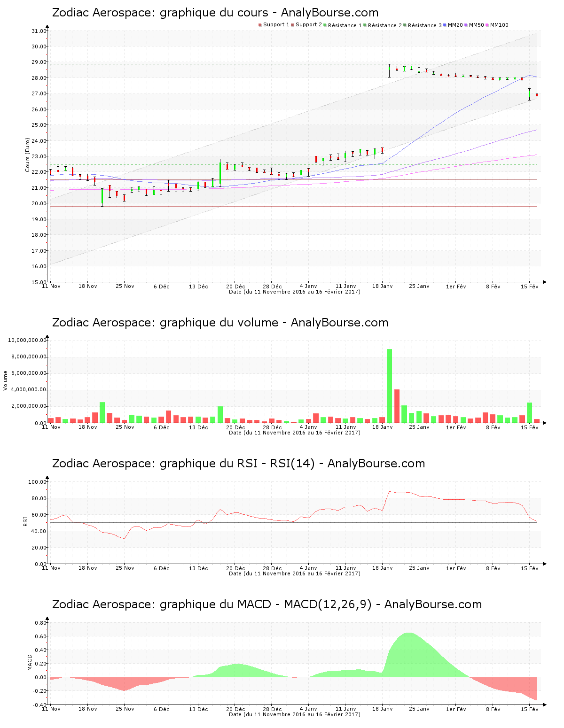Click the 10,000,000.00 volume axis value
The width and height of the screenshot is (564, 728).
[27, 340]
